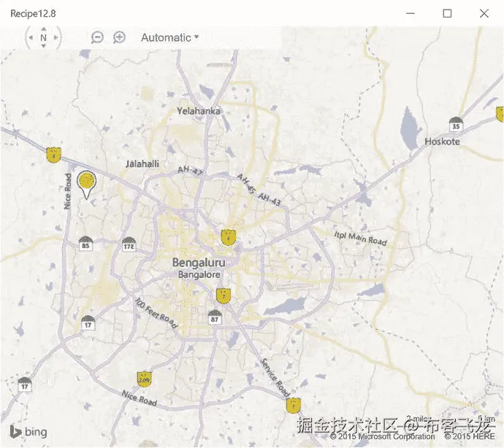
Task: Click the Itpl Main Road label
Action: pos(360,238)
